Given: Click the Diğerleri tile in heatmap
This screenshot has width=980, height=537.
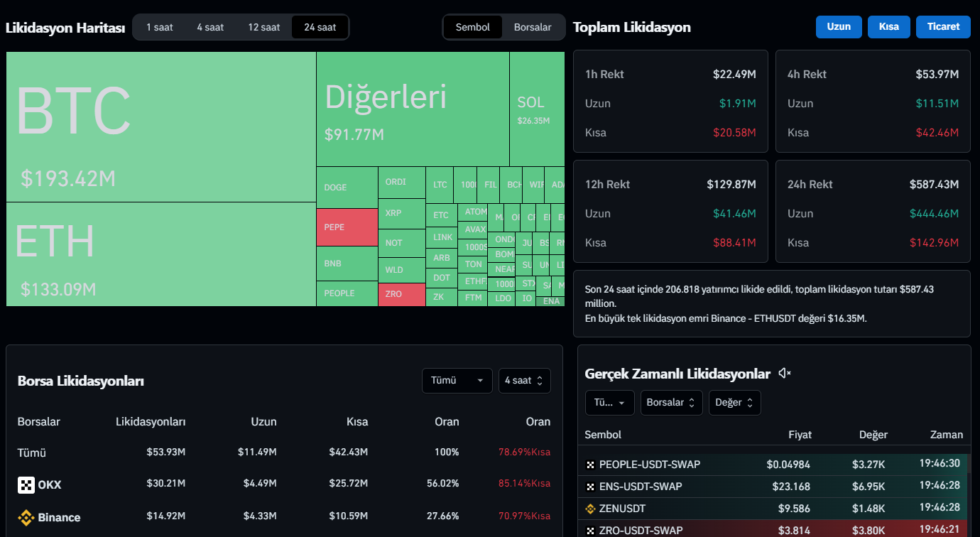Looking at the screenshot, I should coord(413,109).
